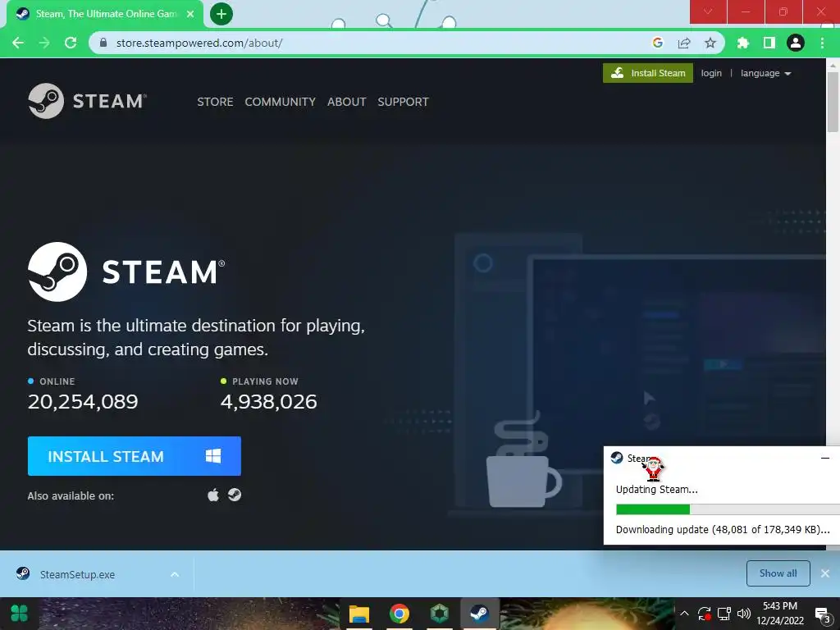Open the language dropdown
Viewport: 840px width, 630px height.
coord(765,73)
